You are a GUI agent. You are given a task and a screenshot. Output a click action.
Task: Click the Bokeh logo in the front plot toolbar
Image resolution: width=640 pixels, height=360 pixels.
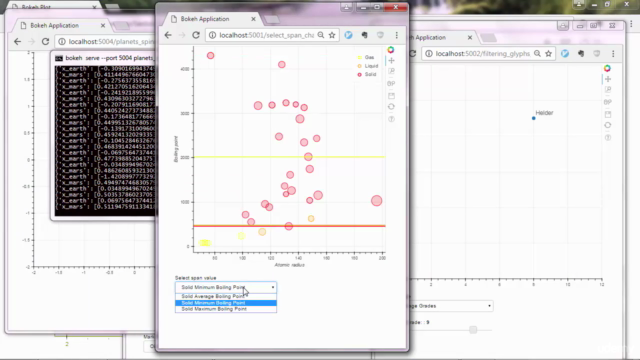coord(391,50)
